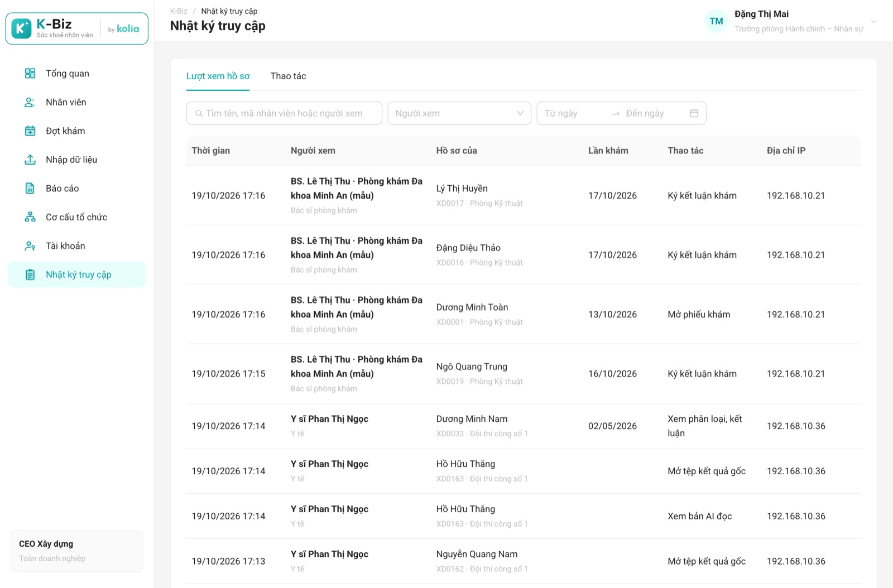Viewport: 893px width, 588px height.
Task: Click the Báo cáo report icon
Action: tap(30, 189)
